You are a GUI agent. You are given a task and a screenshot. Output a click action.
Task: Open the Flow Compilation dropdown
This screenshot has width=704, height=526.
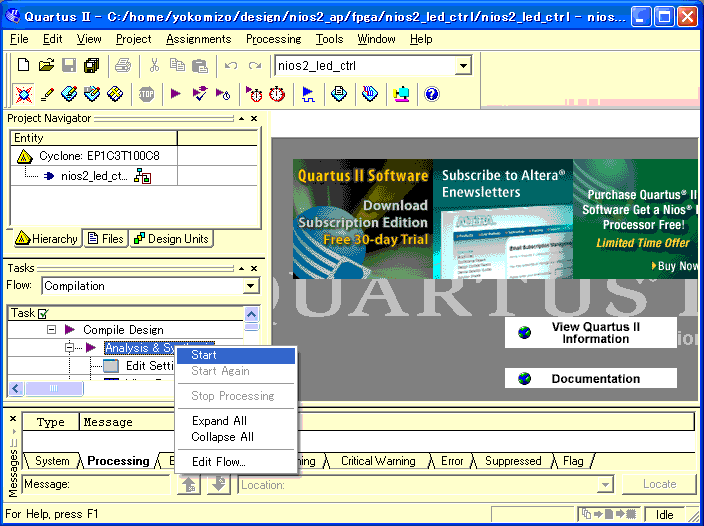tap(251, 286)
